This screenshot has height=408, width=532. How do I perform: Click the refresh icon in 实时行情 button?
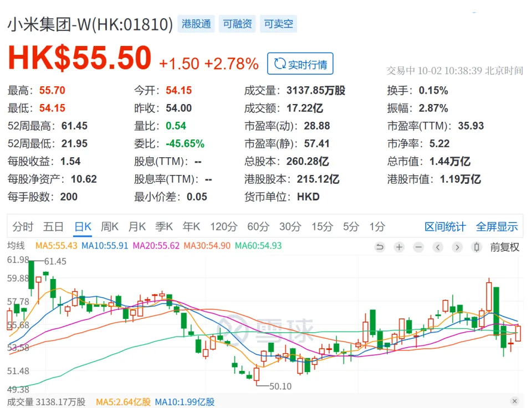pyautogui.click(x=279, y=64)
